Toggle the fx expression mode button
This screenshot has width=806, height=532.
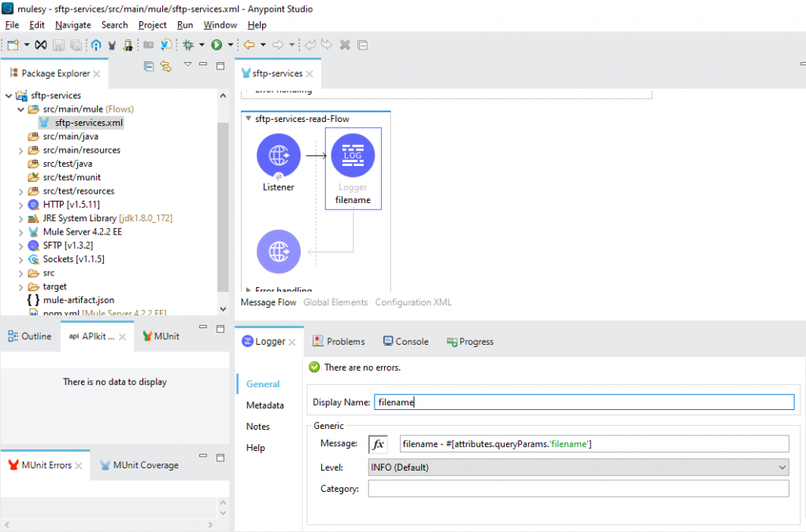[378, 445]
